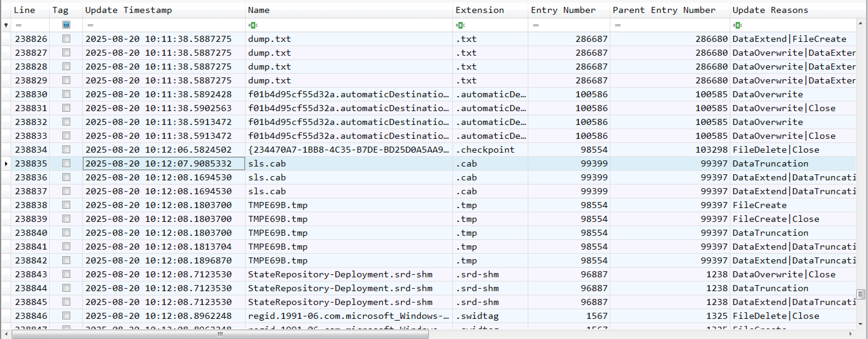This screenshot has height=339, width=868.
Task: Click the vertical scrollbar down arrow
Action: click(x=860, y=324)
